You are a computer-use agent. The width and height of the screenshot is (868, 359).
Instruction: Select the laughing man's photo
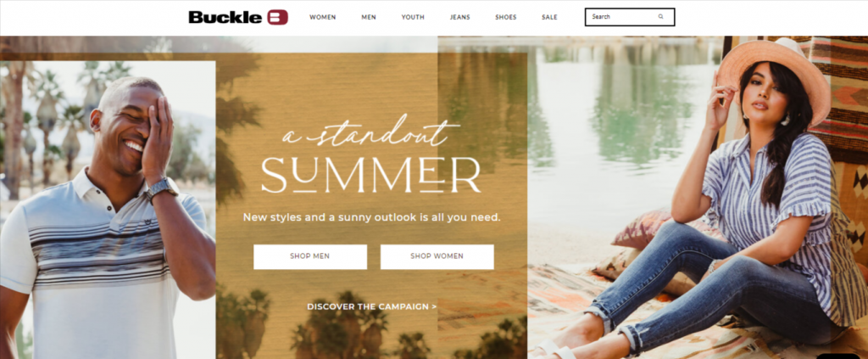(x=108, y=210)
